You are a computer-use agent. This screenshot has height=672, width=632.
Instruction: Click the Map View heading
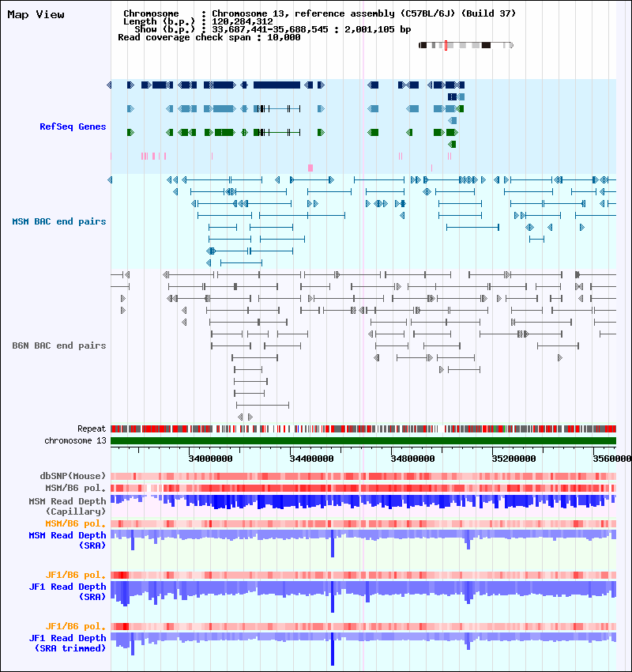36,14
